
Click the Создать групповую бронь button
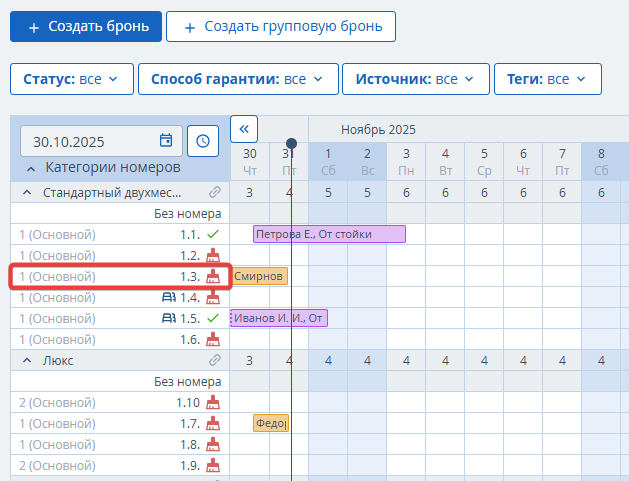tap(280, 27)
